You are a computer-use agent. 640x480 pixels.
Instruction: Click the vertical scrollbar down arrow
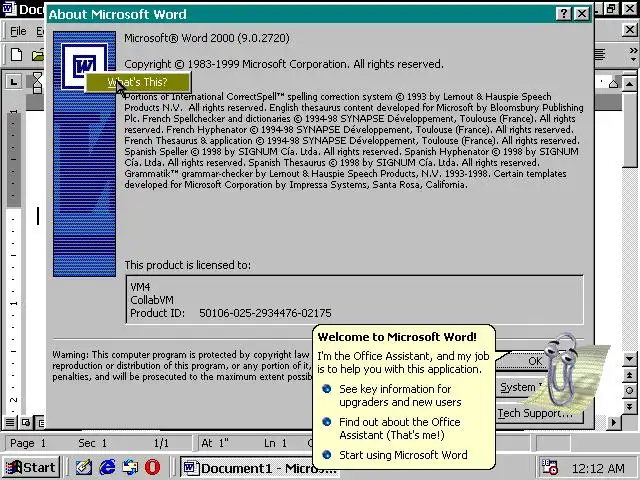(629, 359)
